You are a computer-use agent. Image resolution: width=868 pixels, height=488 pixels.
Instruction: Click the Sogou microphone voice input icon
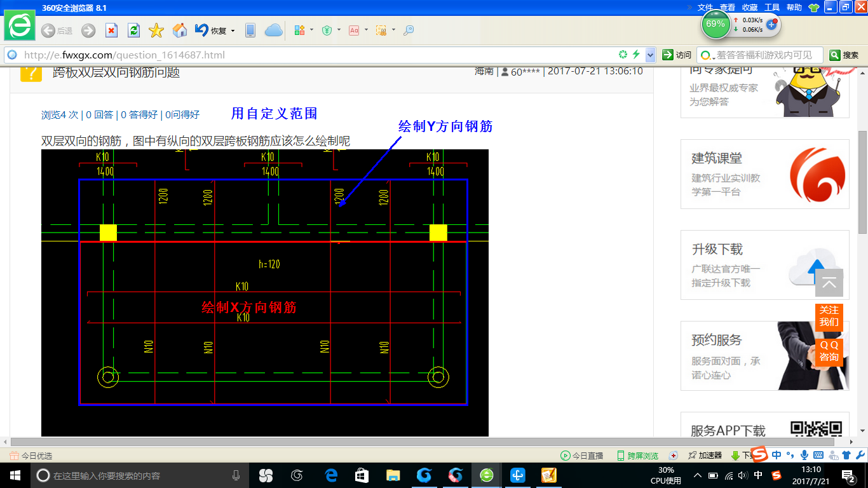[804, 455]
